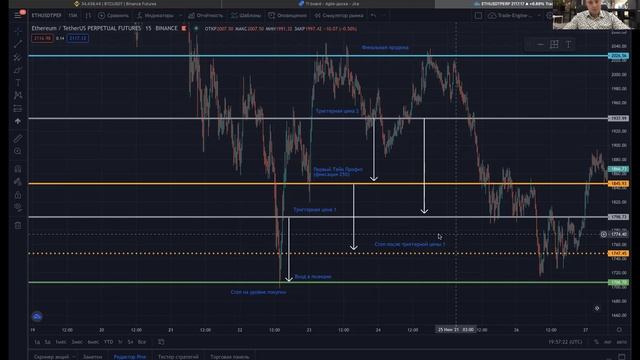Switch to the BTCUSDT Binance Futures browser tab
Screen dimensions: 640x360
click(115, 4)
